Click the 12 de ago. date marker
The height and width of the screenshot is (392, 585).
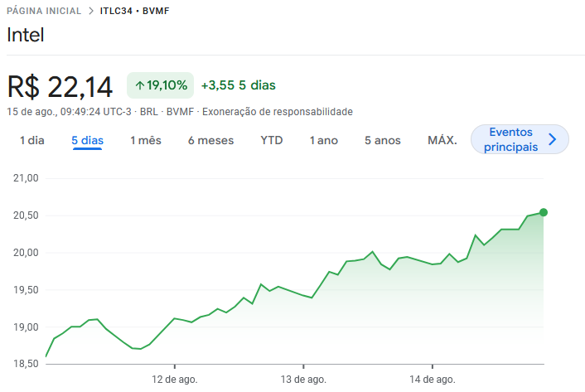click(175, 379)
